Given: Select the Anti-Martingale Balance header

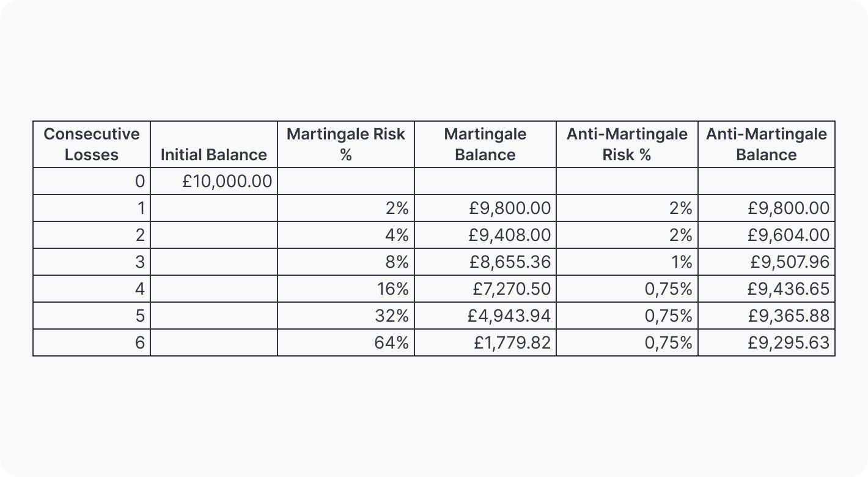Looking at the screenshot, I should pyautogui.click(x=766, y=144).
